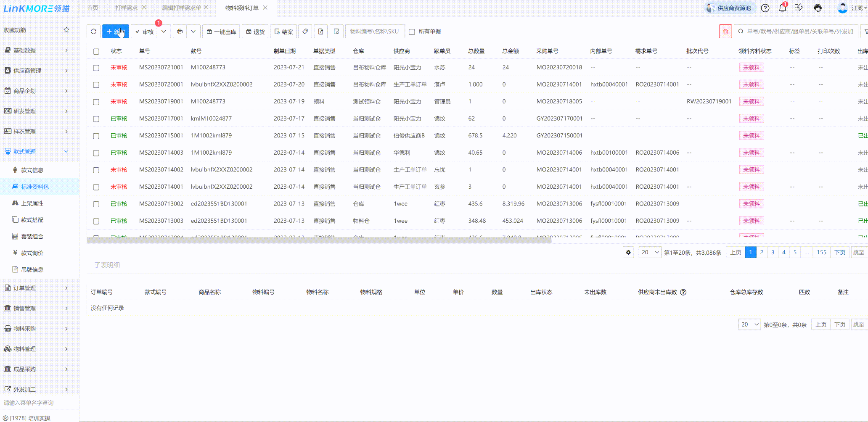
Task: Open table settings gear icon
Action: [x=628, y=253]
